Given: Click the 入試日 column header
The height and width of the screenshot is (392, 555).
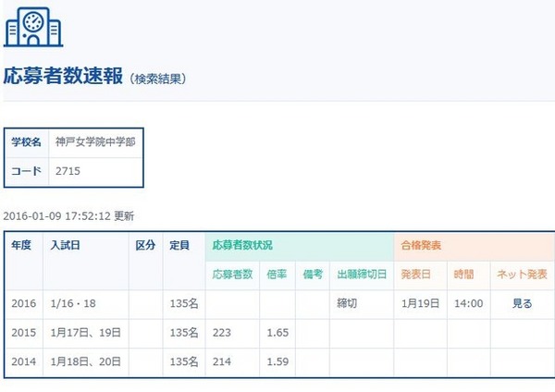Looking at the screenshot, I should 65,245.
